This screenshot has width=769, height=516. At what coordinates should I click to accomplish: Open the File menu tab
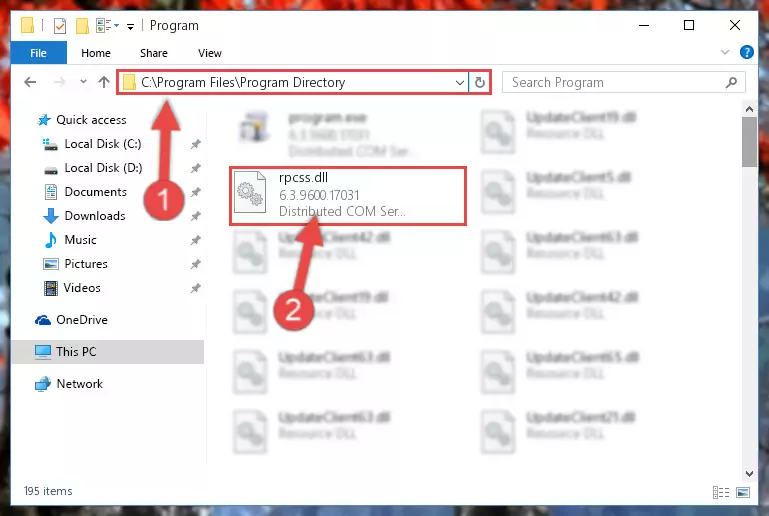pyautogui.click(x=38, y=53)
